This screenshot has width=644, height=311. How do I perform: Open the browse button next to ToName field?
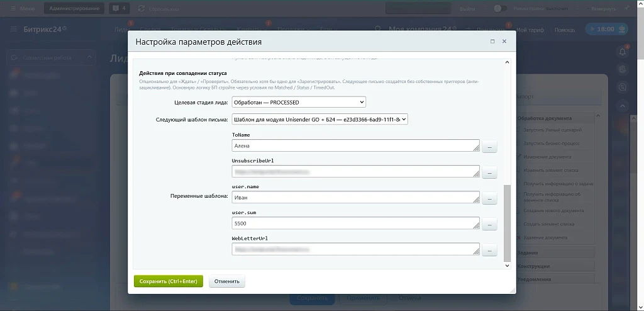(x=489, y=147)
